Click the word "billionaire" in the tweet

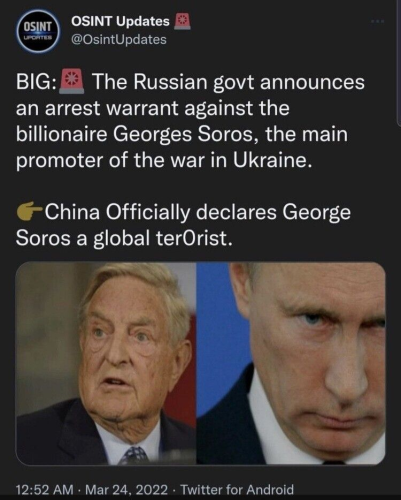[62, 134]
